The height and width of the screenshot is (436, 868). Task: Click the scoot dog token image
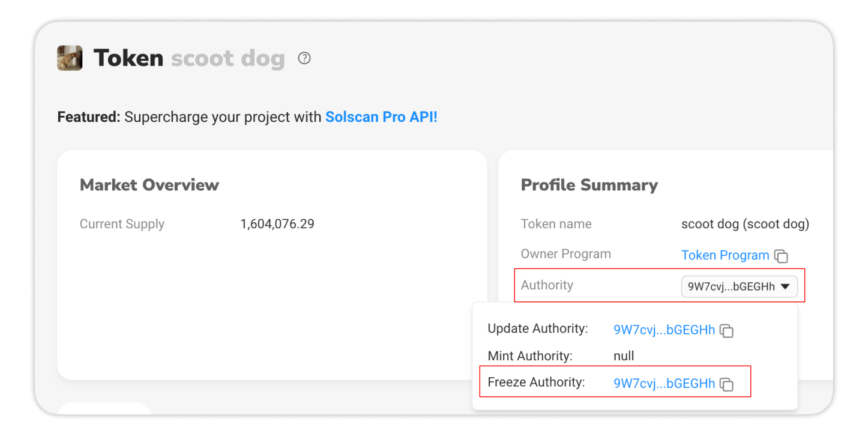tap(70, 58)
